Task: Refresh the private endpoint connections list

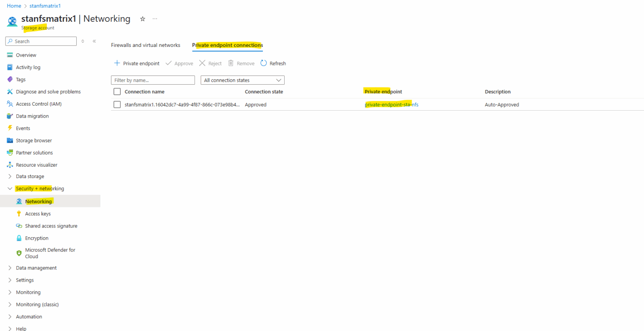Action: (273, 63)
